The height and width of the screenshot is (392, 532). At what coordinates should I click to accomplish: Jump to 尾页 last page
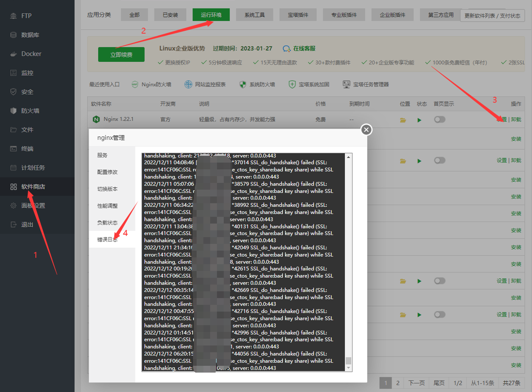click(439, 383)
